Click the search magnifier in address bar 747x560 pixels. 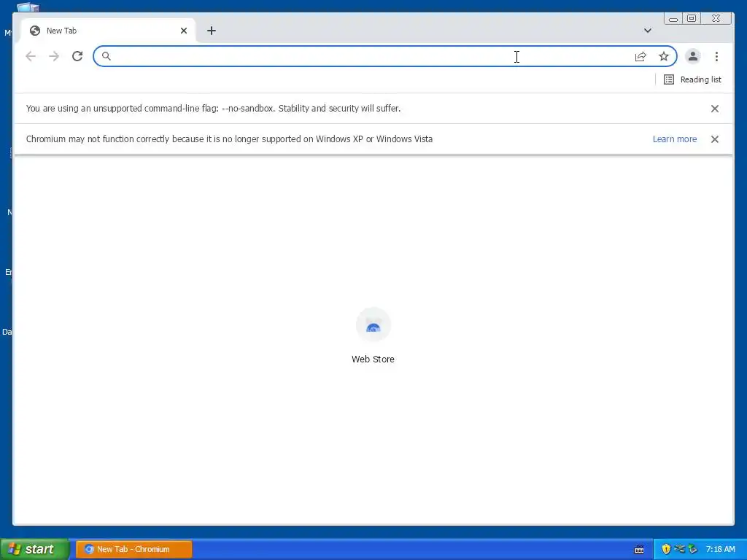point(107,56)
